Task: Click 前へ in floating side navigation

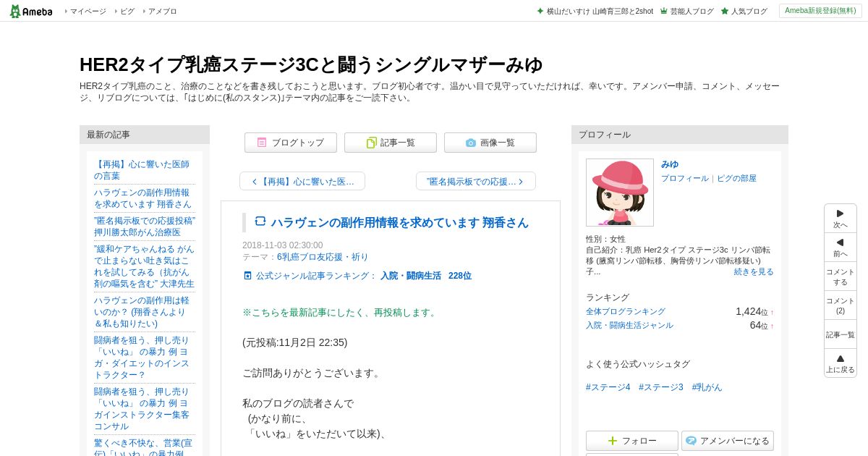Action: [841, 248]
